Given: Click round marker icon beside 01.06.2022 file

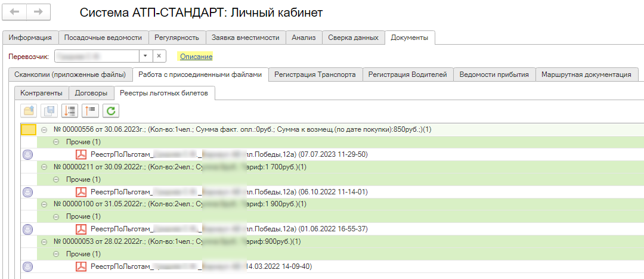Looking at the screenshot, I should (27, 229).
